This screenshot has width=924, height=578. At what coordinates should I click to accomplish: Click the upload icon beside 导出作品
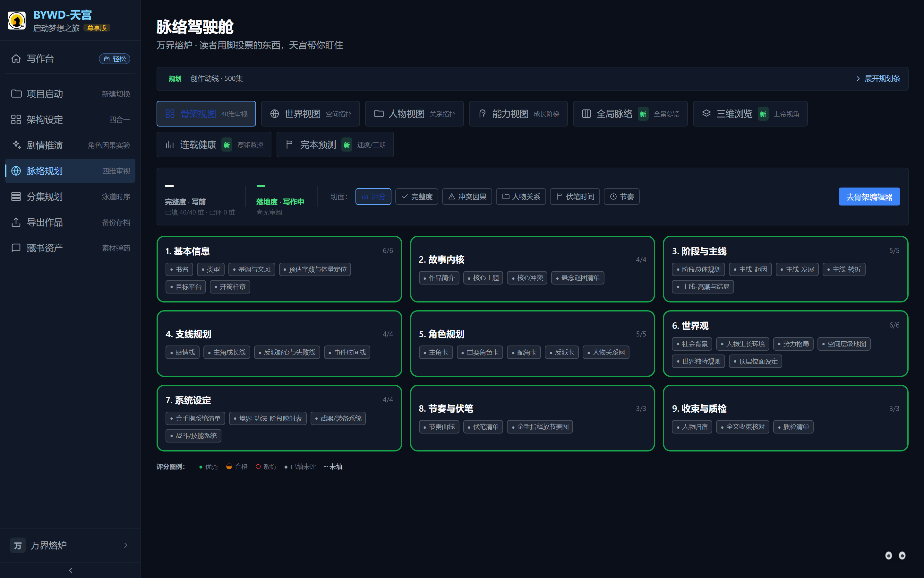click(x=16, y=222)
